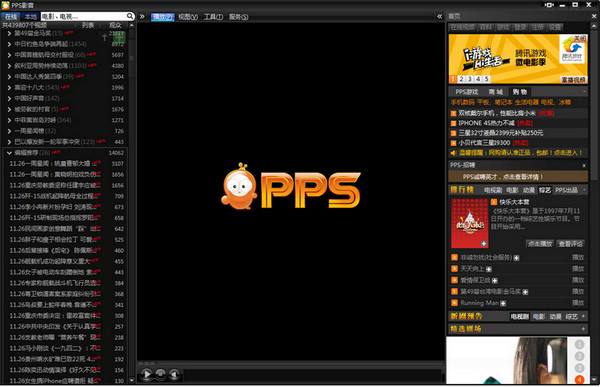Click the plus icon after 天天向上

[489, 269]
